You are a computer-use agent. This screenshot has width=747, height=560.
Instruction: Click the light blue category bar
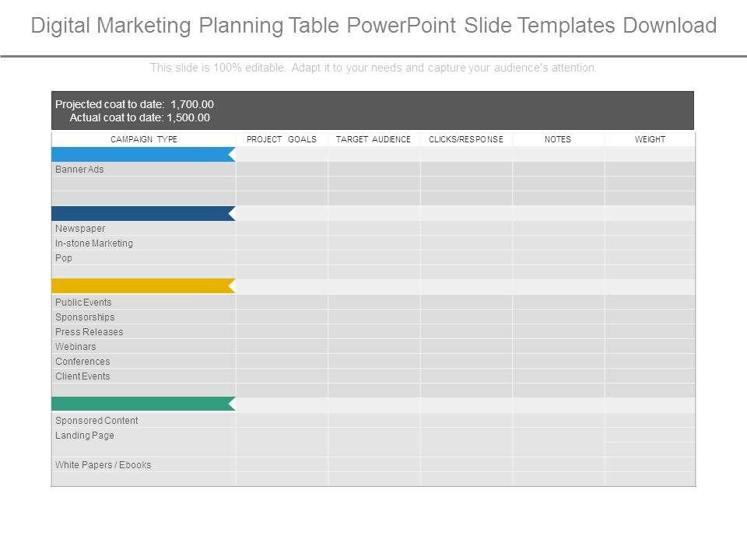pos(142,154)
